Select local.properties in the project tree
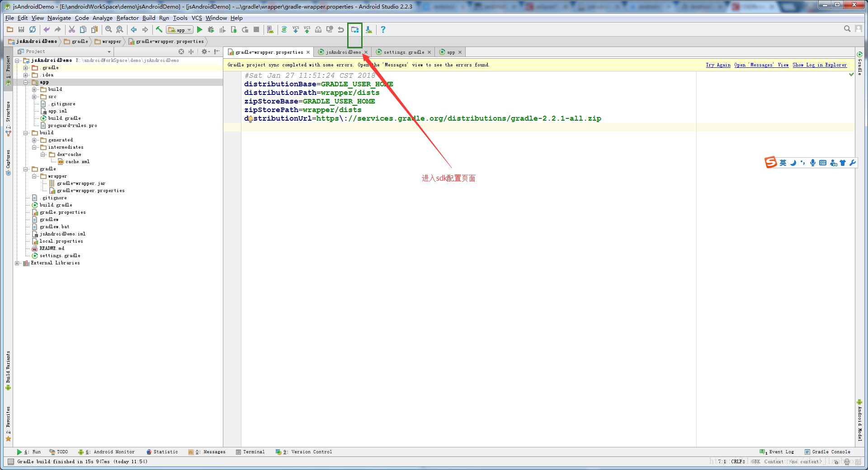Screen dimensions: 868x470 (x=61, y=241)
